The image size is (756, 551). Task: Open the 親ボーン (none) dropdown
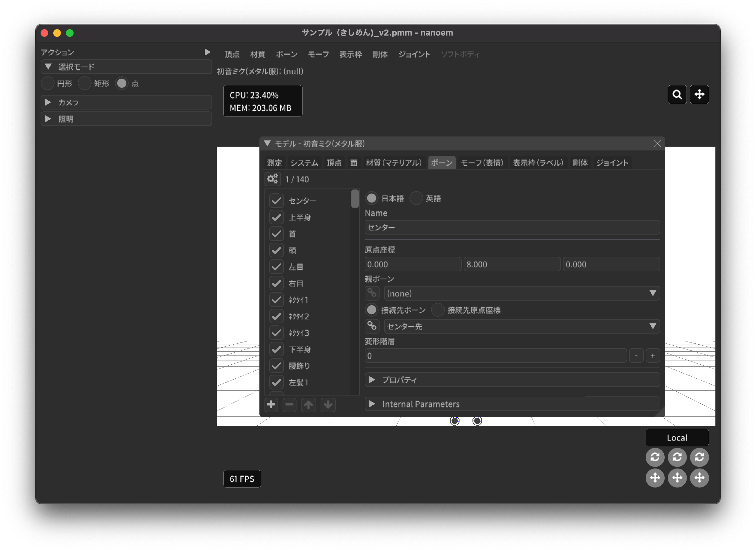tap(522, 294)
